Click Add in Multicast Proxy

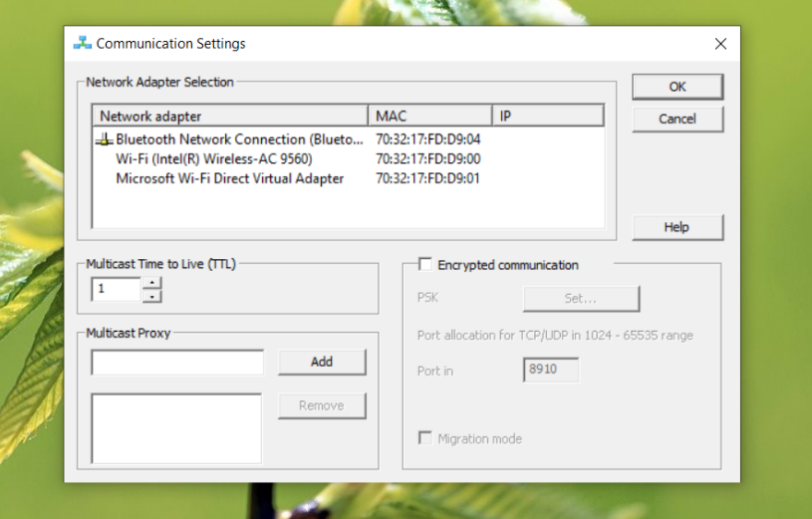pos(322,362)
